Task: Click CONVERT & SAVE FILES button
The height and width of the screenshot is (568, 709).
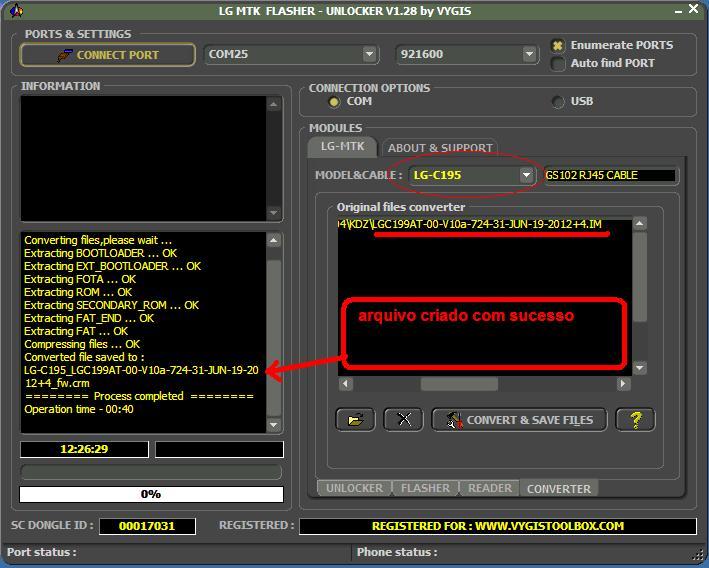Action: click(x=519, y=420)
